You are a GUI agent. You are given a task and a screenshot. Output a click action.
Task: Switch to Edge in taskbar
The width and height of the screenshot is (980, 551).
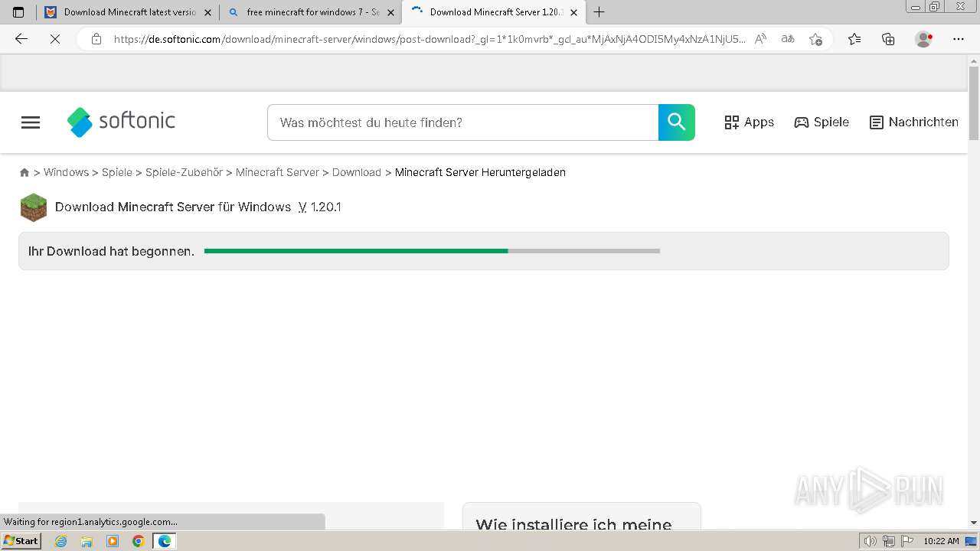[165, 541]
